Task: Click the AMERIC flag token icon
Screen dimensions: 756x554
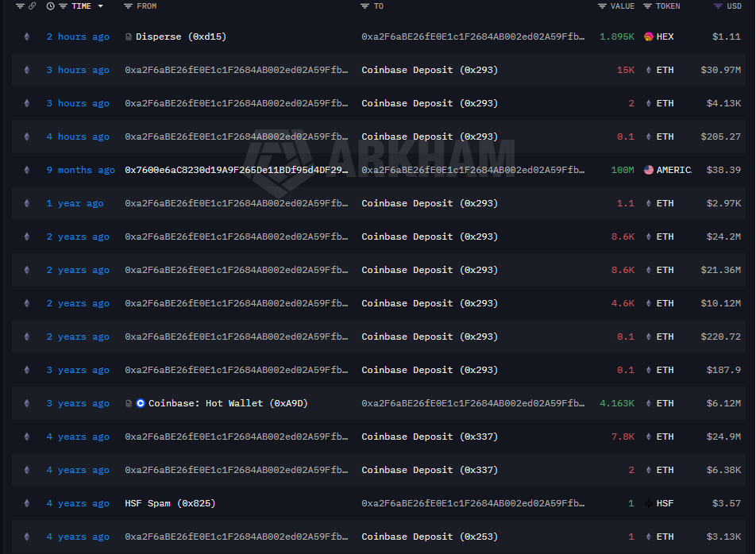Action: tap(649, 170)
